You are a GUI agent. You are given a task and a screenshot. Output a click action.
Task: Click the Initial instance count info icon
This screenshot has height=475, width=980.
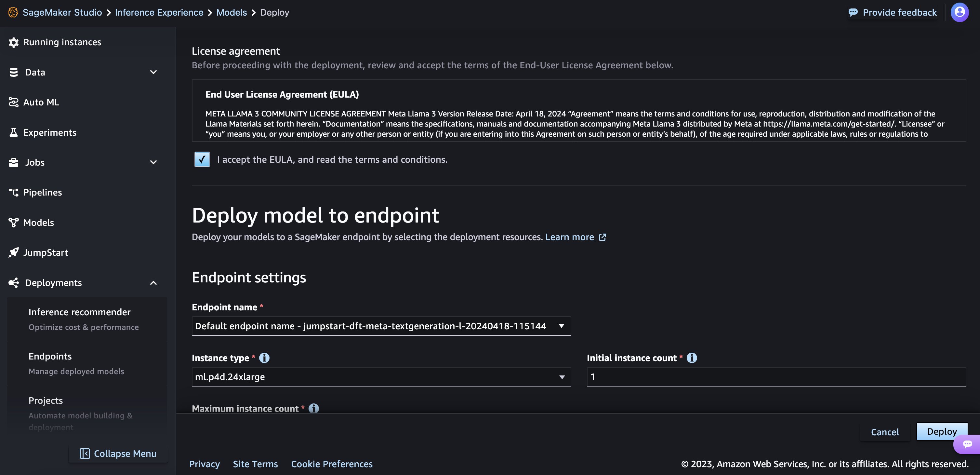point(692,358)
